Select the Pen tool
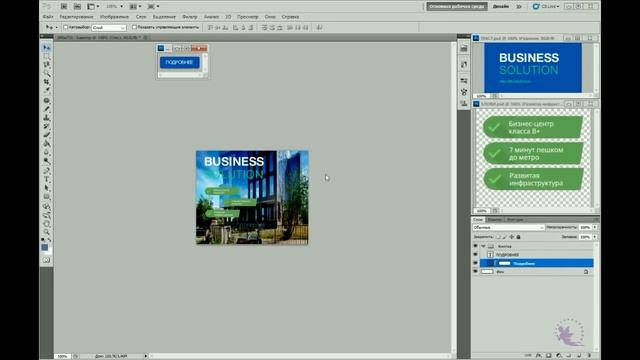This screenshot has height=360, width=640. 47,170
